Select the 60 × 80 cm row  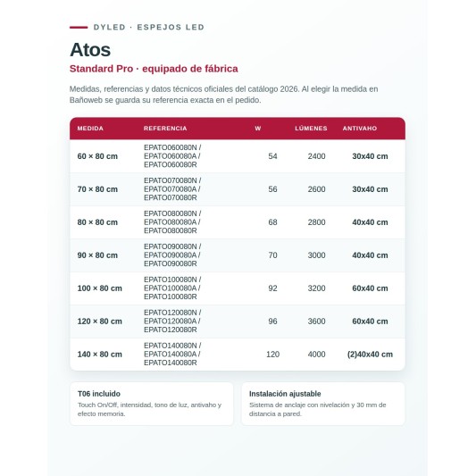[238, 156]
